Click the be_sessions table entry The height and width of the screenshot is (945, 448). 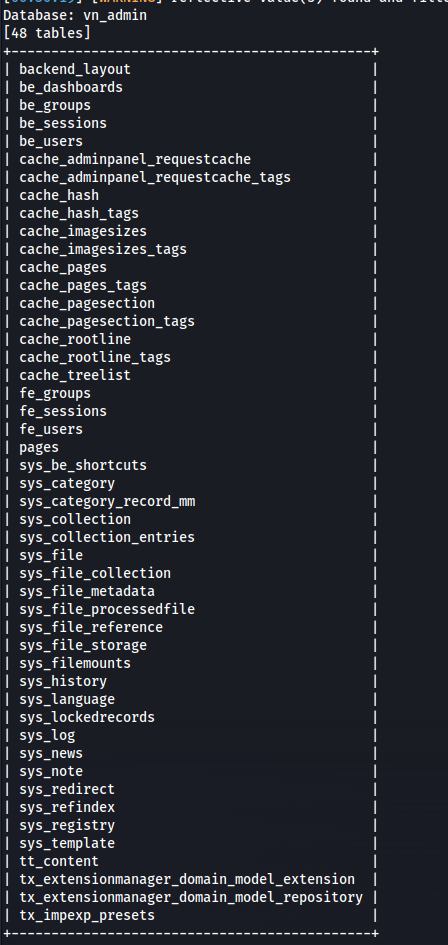coord(63,123)
